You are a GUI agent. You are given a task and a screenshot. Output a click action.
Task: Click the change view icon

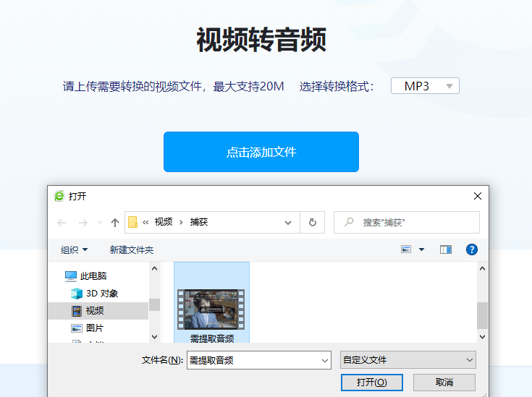point(406,249)
